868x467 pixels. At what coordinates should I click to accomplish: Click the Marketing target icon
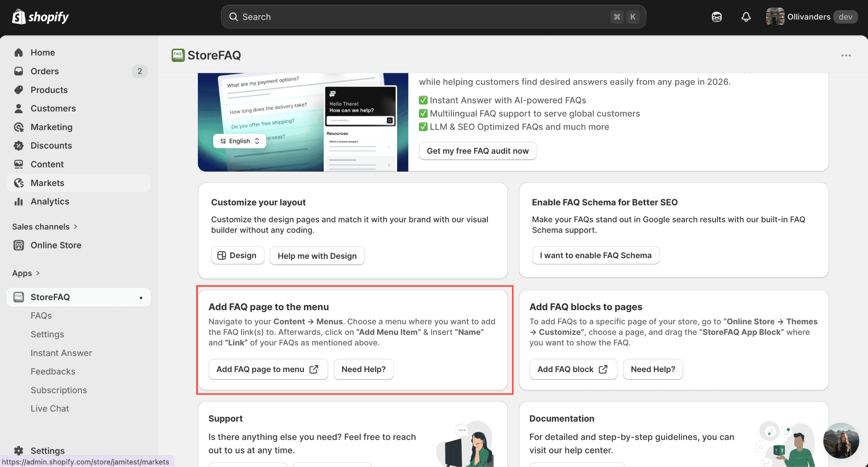(x=19, y=127)
